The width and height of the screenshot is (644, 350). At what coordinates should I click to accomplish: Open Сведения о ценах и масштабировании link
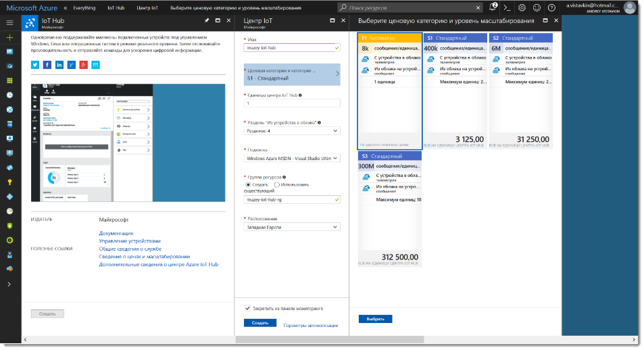pyautogui.click(x=145, y=257)
